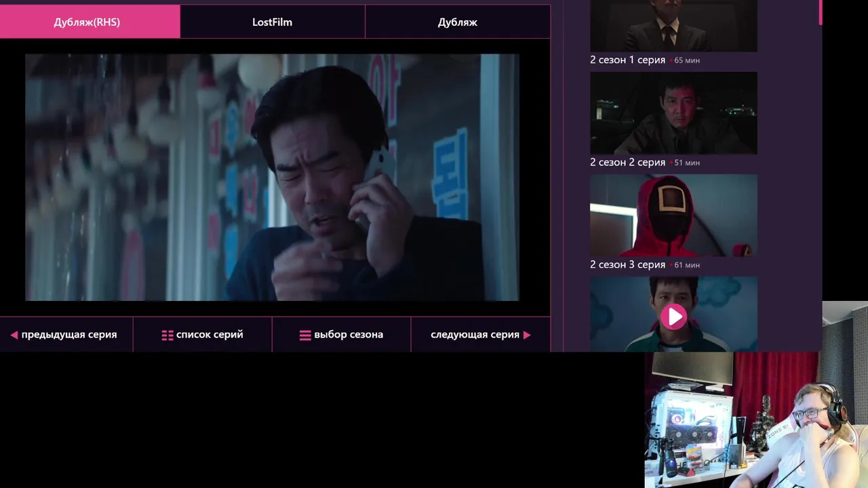Play the episode with the white play icon
The image size is (868, 488).
673,317
